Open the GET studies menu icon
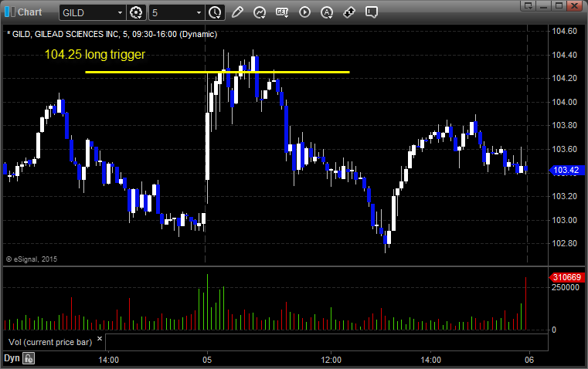588x369 pixels. pos(282,12)
